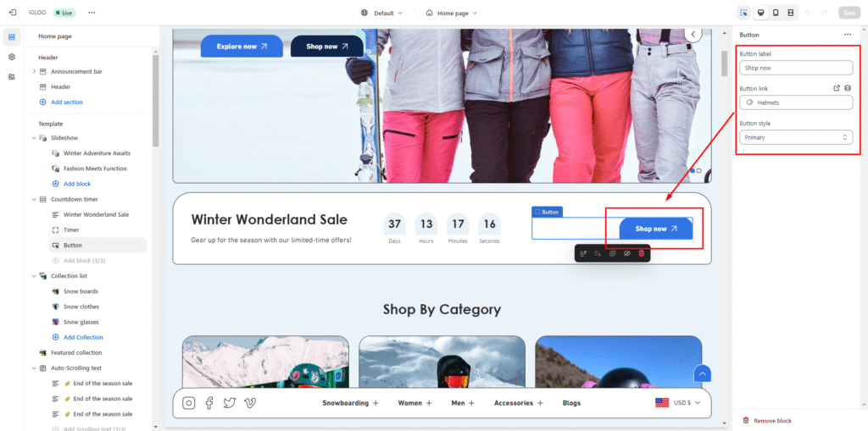Select the Snow boards collection item

pos(81,291)
